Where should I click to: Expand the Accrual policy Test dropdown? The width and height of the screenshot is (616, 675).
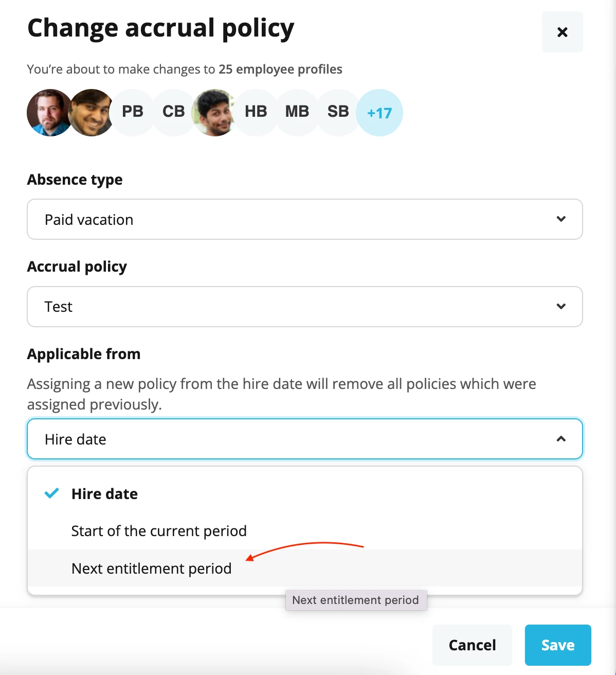(305, 307)
